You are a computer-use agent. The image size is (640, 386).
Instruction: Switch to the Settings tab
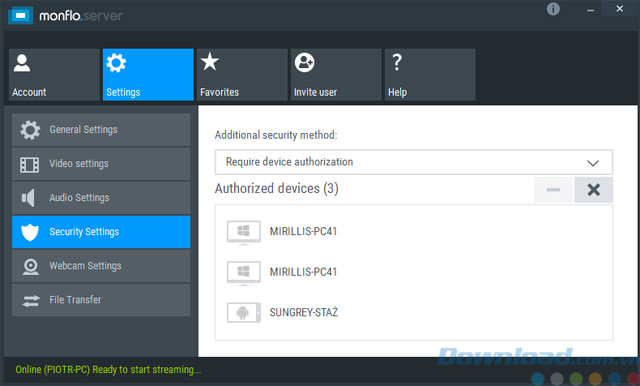pyautogui.click(x=148, y=75)
